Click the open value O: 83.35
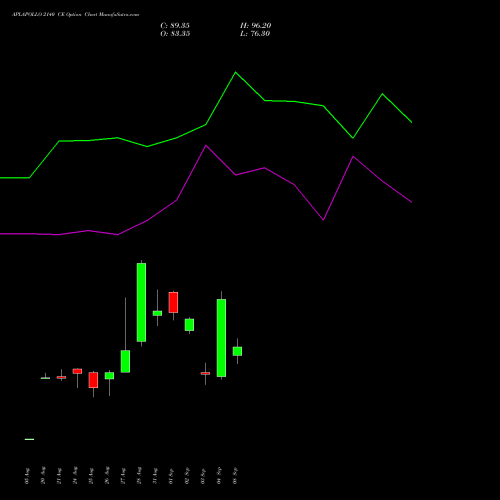Viewport: 500px width, 500px height. 175,34
